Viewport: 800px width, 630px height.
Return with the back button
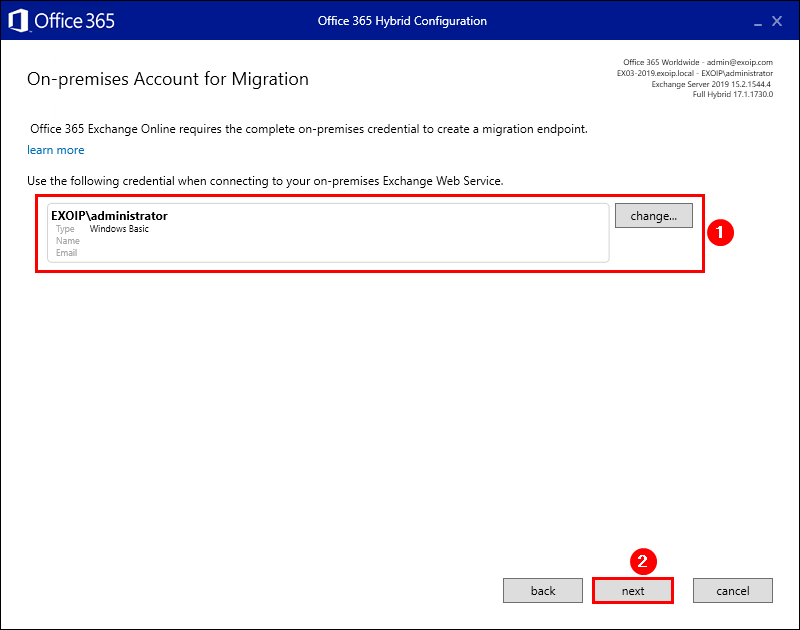tap(543, 591)
